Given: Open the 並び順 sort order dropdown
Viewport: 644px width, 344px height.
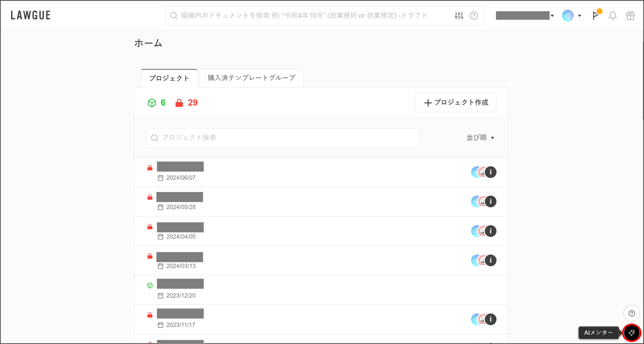Looking at the screenshot, I should pos(480,138).
